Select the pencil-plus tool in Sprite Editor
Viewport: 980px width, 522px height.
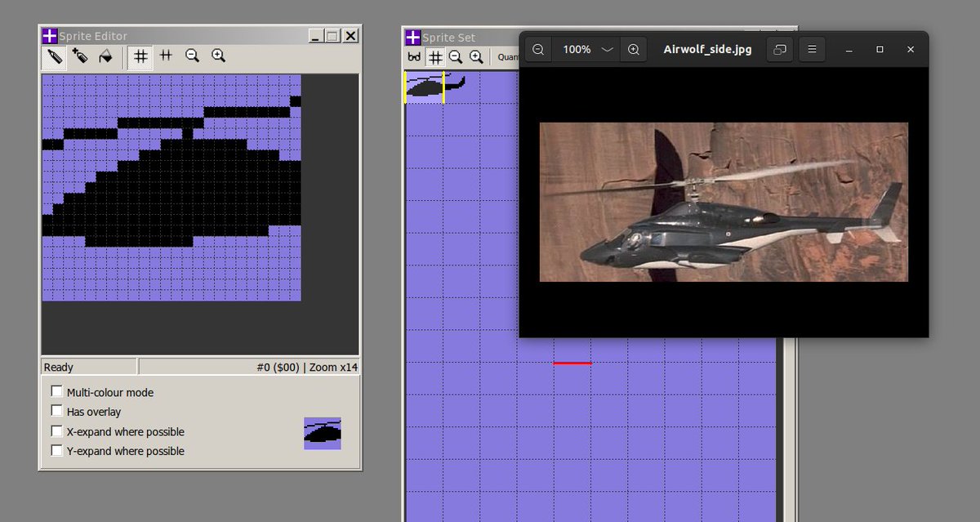(79, 56)
